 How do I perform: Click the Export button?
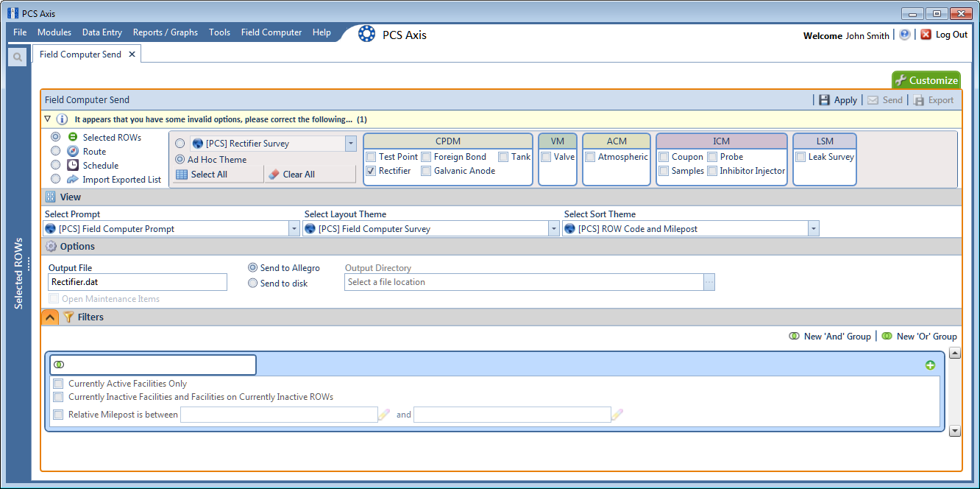[x=934, y=100]
